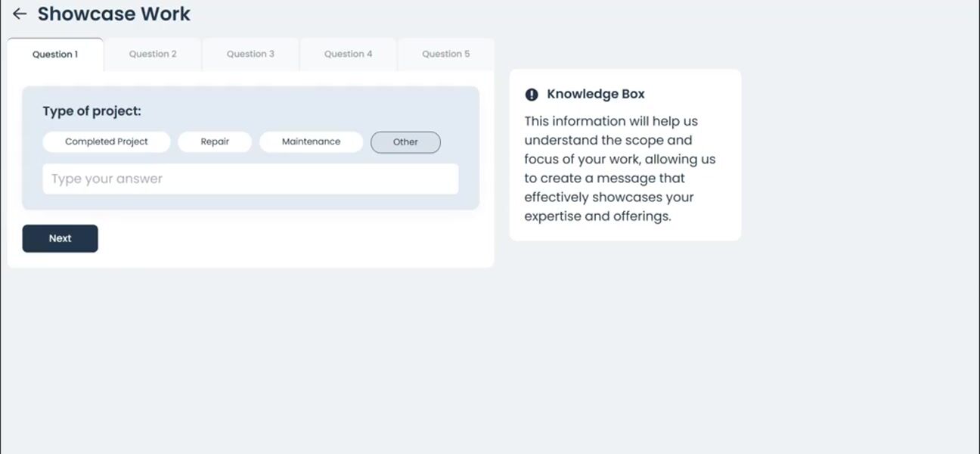Screen dimensions: 980x454
Task: Switch to the Question 1 tab
Action: coord(55,54)
